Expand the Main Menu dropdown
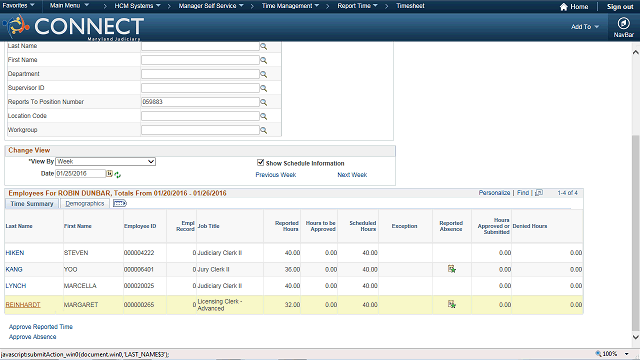 69,6
